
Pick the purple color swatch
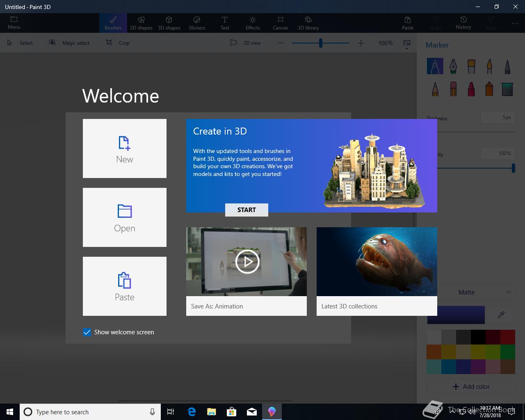click(478, 367)
